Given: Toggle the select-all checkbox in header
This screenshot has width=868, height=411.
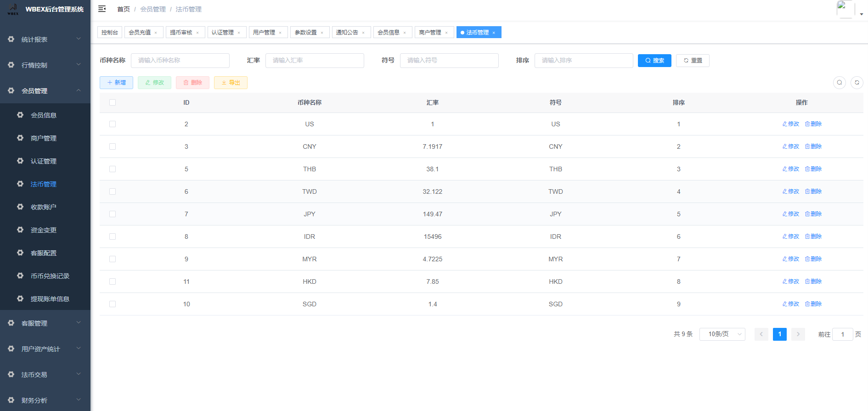Looking at the screenshot, I should (113, 102).
